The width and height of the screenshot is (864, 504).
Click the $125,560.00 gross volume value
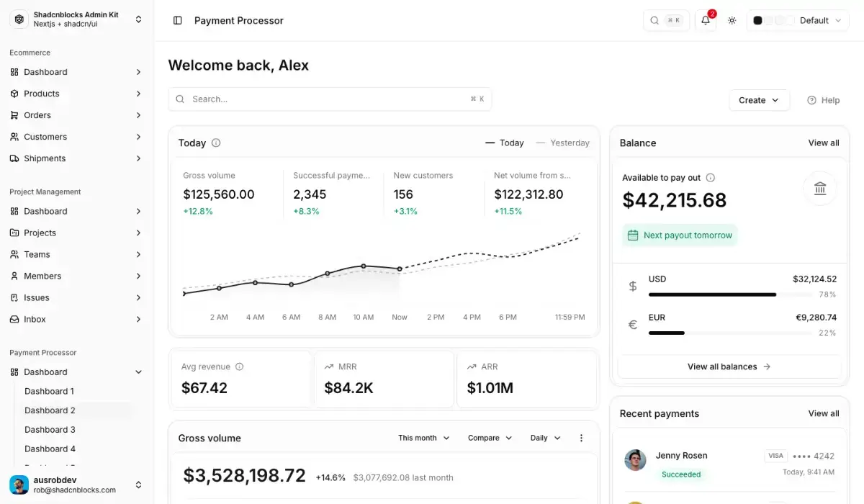point(219,194)
